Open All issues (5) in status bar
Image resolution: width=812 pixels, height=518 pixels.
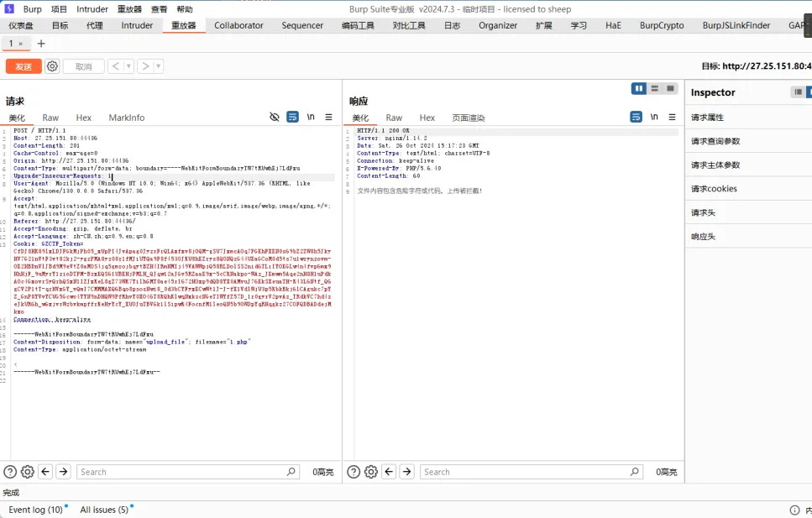(104, 510)
